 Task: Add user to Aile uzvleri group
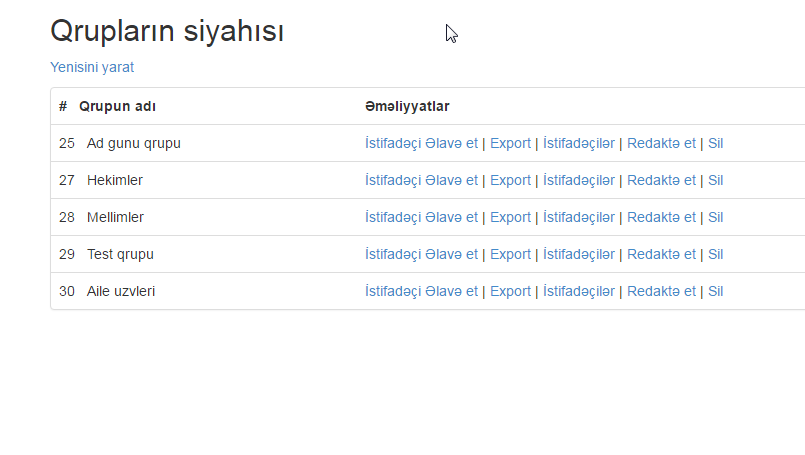[421, 291]
